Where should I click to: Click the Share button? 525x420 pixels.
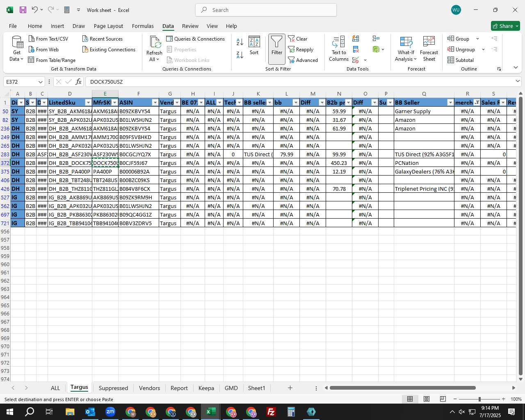(x=505, y=26)
